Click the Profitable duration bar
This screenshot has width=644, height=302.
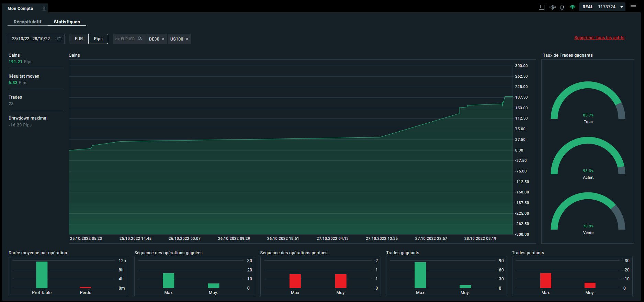click(x=42, y=275)
